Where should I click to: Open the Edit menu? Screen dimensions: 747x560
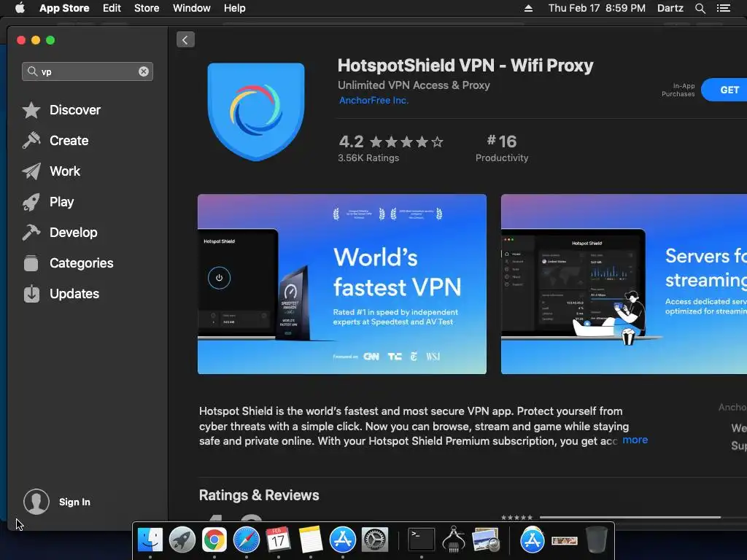click(x=112, y=8)
